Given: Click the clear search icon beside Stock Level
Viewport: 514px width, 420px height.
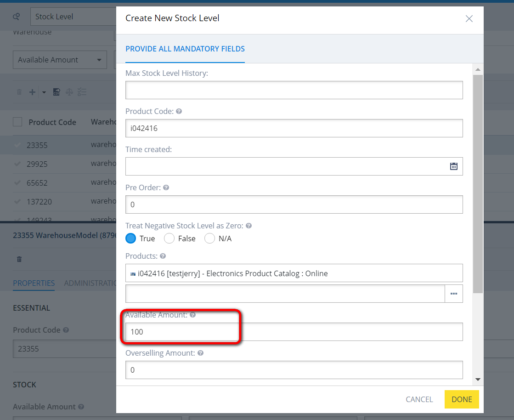Looking at the screenshot, I should (x=17, y=17).
